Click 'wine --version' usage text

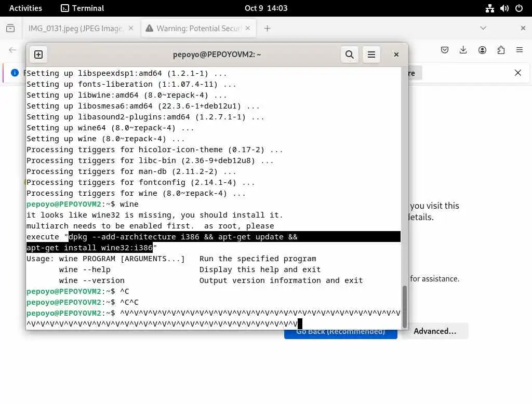click(x=91, y=280)
